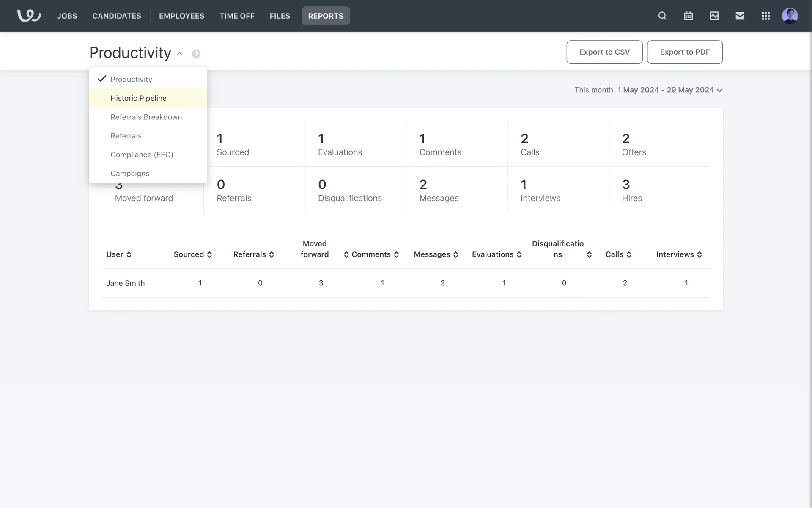812x508 pixels.
Task: Click the Export to PDF button
Action: pyautogui.click(x=684, y=52)
